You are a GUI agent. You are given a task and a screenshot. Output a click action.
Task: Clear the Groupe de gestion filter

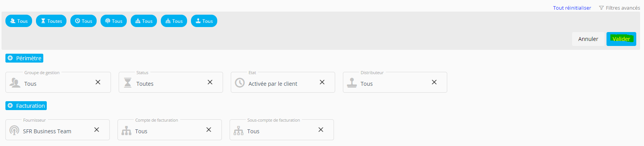coord(98,82)
